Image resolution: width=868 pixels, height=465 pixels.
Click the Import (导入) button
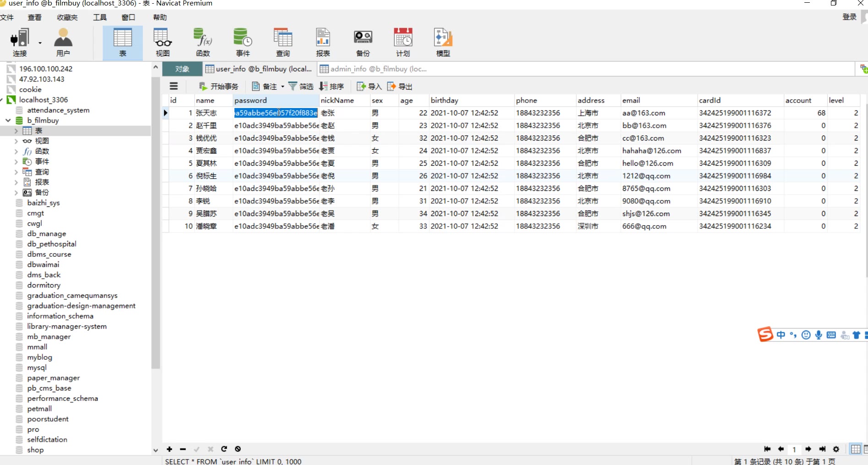coord(369,87)
